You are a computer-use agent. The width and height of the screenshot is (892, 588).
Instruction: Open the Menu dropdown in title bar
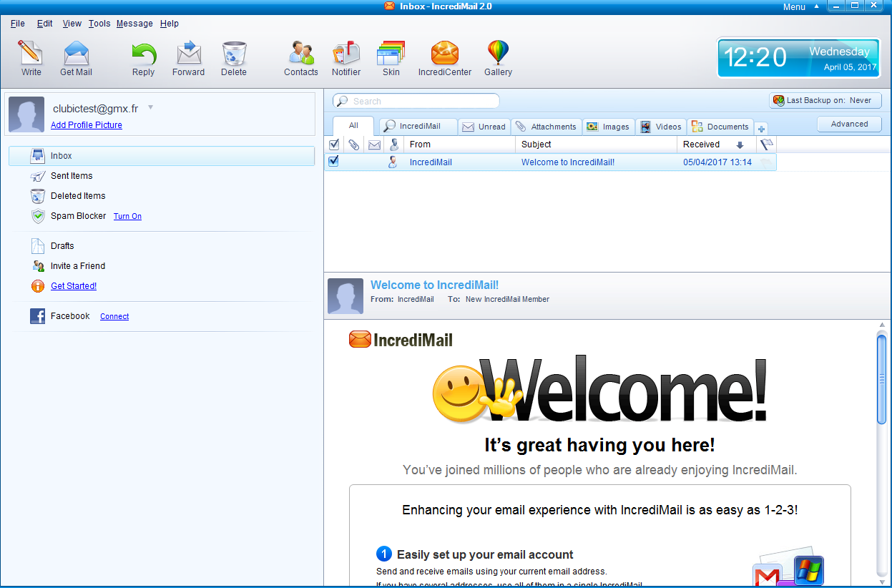click(800, 7)
